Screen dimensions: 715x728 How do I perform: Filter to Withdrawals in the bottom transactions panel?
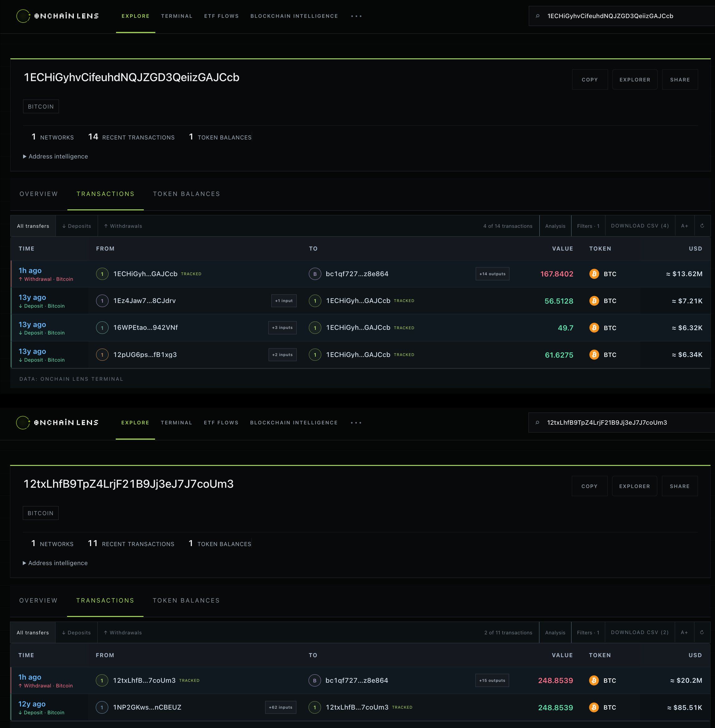pos(123,633)
